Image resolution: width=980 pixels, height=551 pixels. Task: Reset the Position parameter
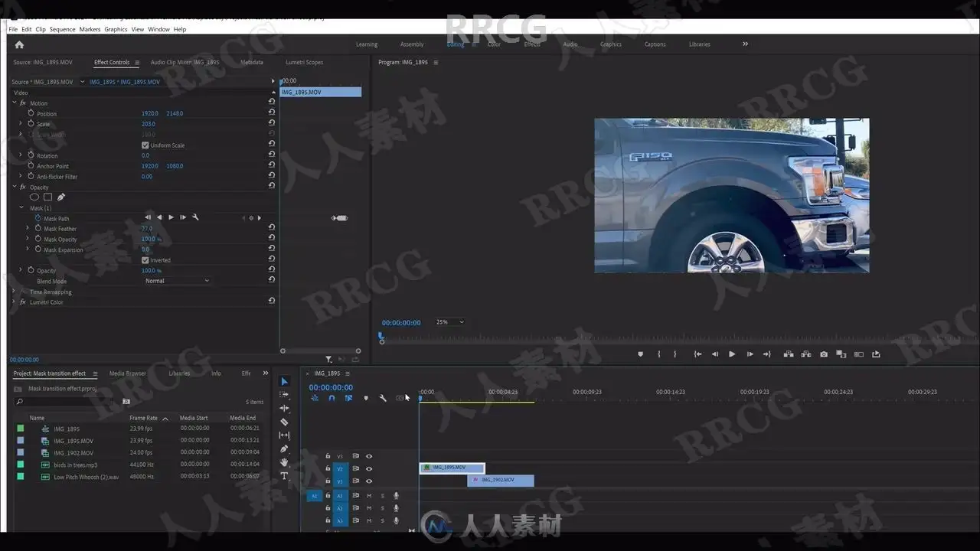point(271,112)
